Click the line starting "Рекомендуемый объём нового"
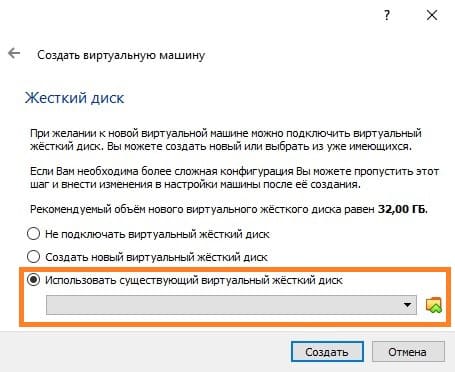 pos(229,209)
